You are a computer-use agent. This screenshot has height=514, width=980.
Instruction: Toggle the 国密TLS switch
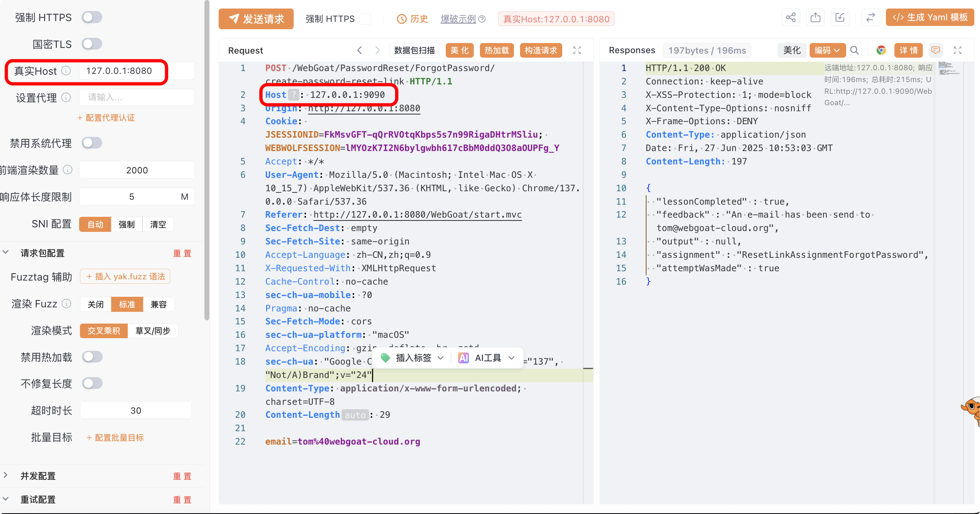coord(92,44)
